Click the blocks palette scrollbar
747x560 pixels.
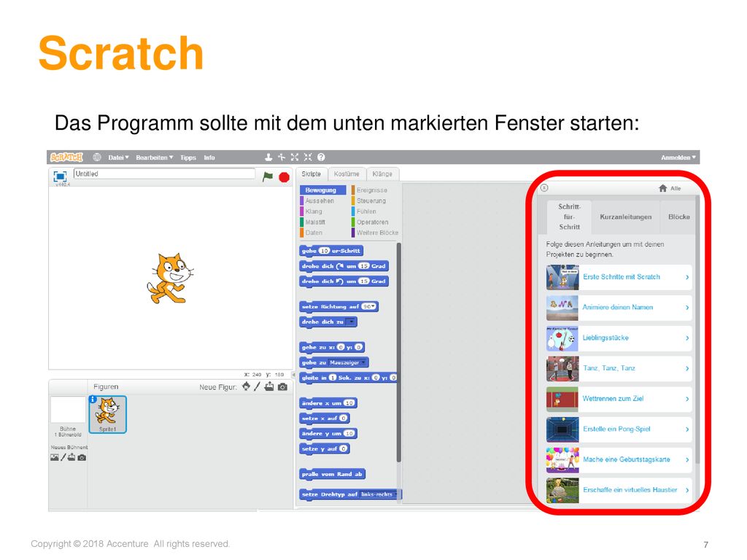point(399,352)
